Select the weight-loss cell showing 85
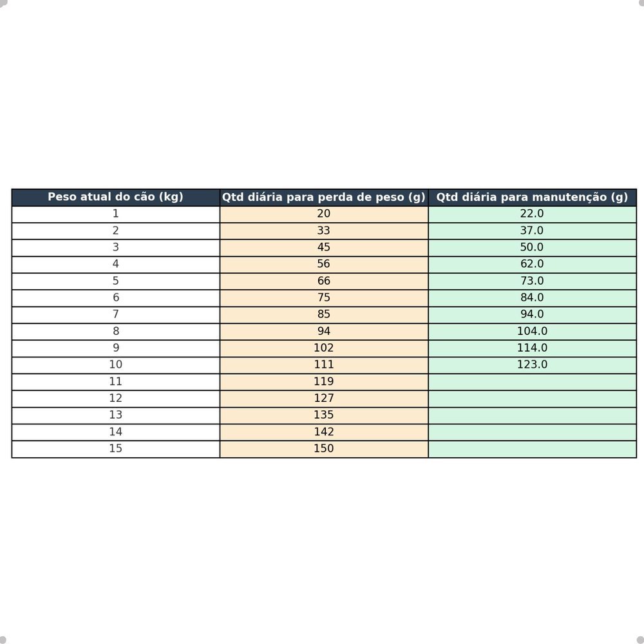Screen dimensions: 644x644 point(323,314)
